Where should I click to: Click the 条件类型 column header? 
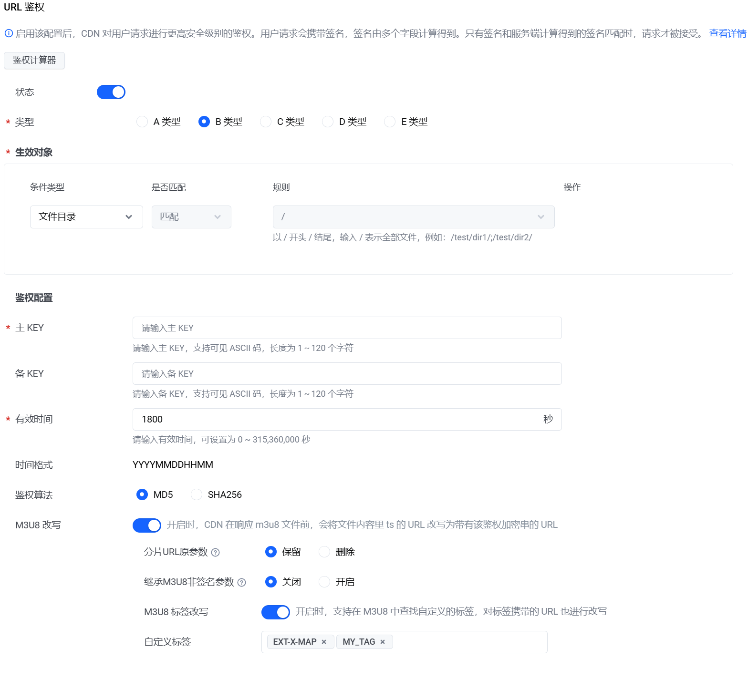(x=47, y=187)
